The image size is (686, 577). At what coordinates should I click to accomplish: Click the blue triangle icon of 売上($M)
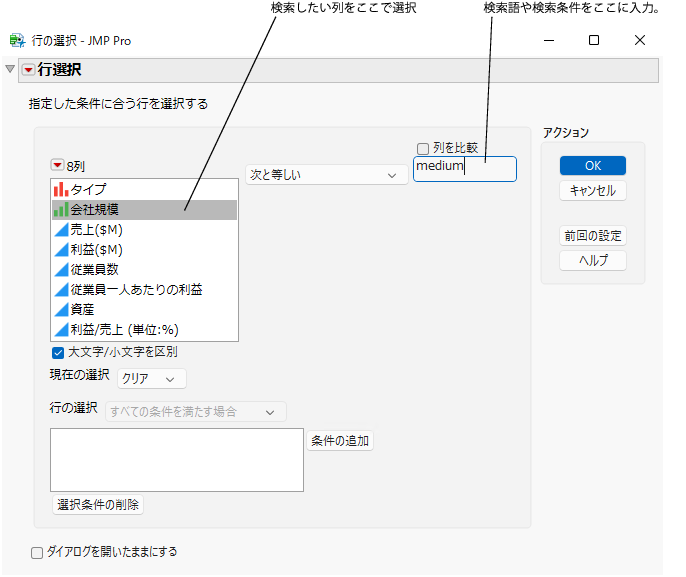click(61, 230)
